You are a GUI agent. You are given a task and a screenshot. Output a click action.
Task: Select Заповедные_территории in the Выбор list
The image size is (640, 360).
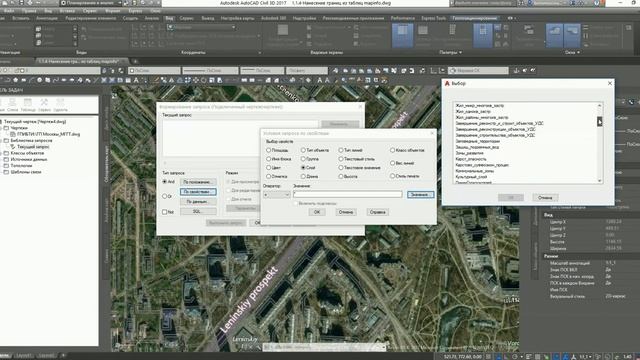(478, 141)
